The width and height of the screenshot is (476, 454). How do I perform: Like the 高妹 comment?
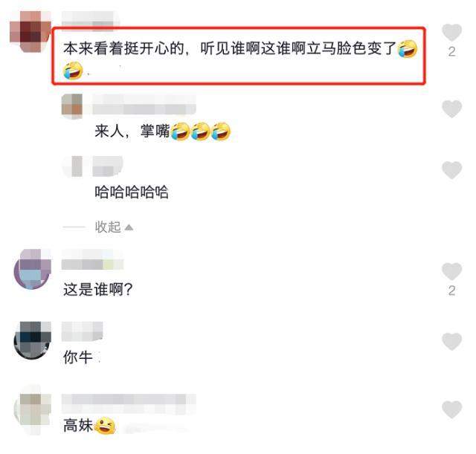pyautogui.click(x=451, y=409)
